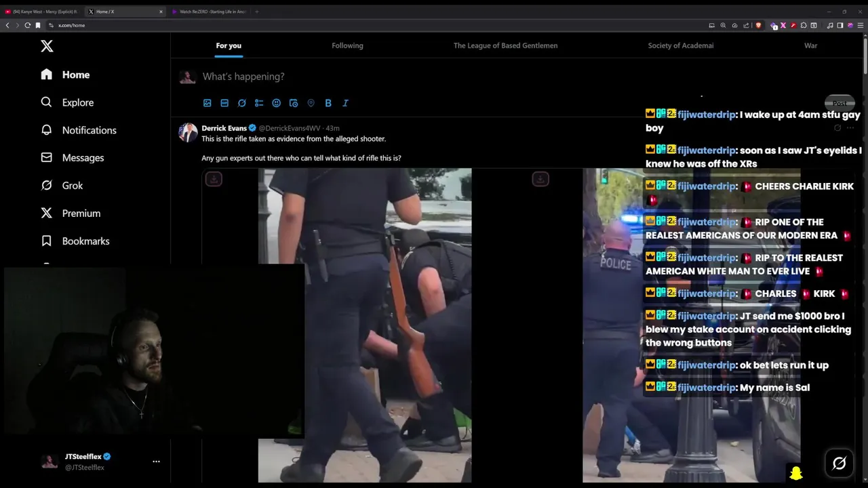Open Notifications in the sidebar
The height and width of the screenshot is (488, 868).
(x=78, y=130)
